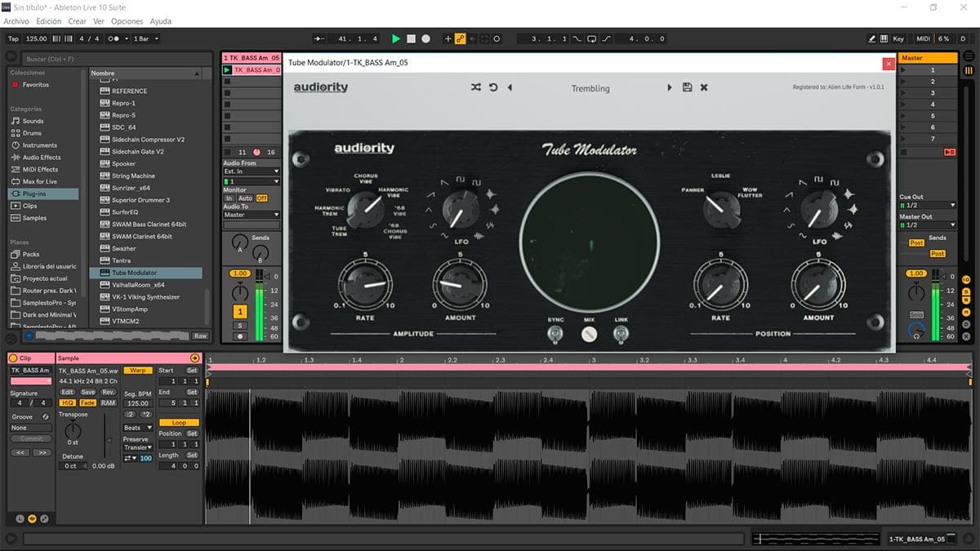Image resolution: width=980 pixels, height=551 pixels.
Task: Save the current Tube Modulator preset
Action: (x=687, y=87)
